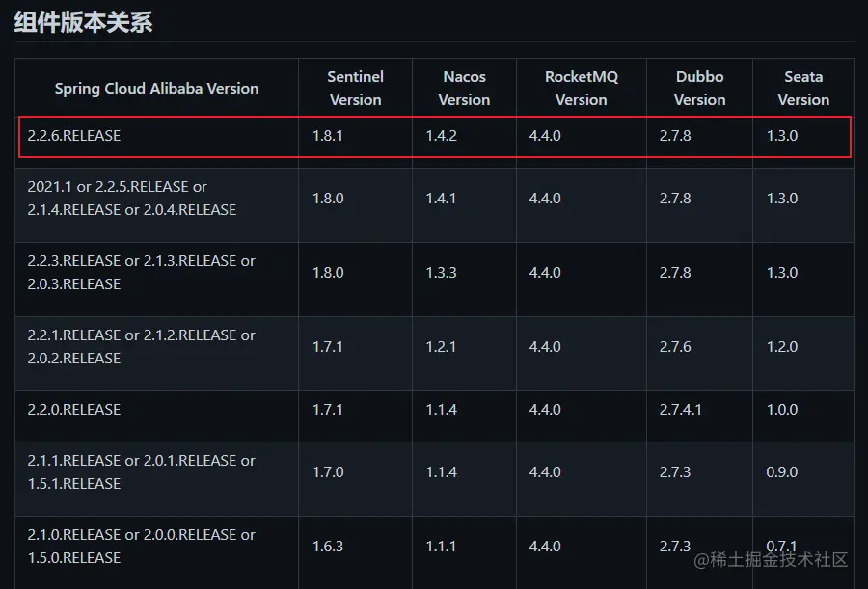The image size is (868, 589).
Task: Click the 组件版本关系 heading
Action: click(x=83, y=23)
